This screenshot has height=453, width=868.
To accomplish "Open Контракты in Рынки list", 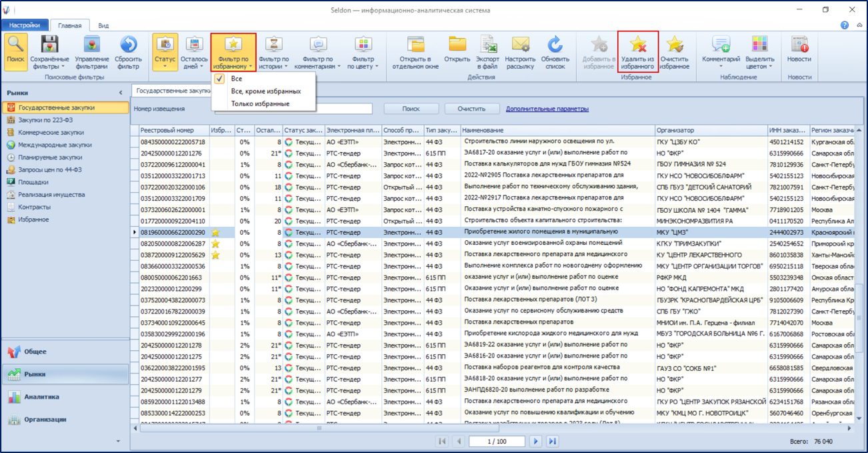I will [x=65, y=207].
